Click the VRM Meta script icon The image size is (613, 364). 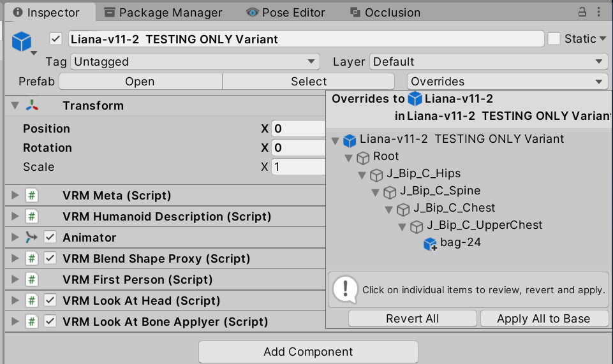tap(32, 195)
